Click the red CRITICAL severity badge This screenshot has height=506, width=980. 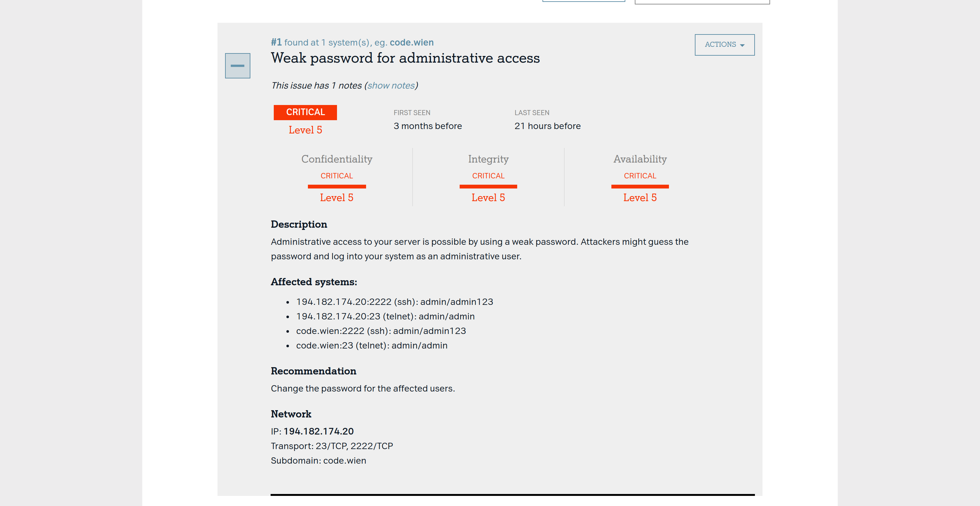(x=305, y=112)
